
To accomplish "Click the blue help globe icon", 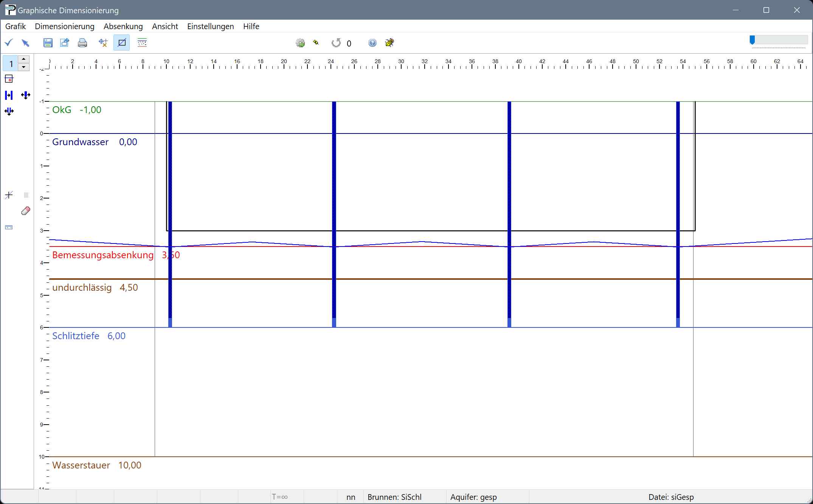I will click(372, 43).
